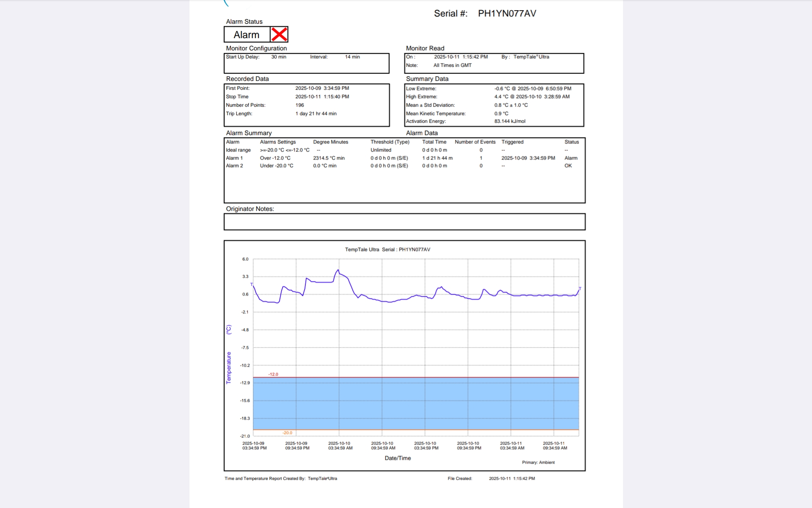Click the peak of the temperature curve
812x508 pixels.
pyautogui.click(x=338, y=270)
